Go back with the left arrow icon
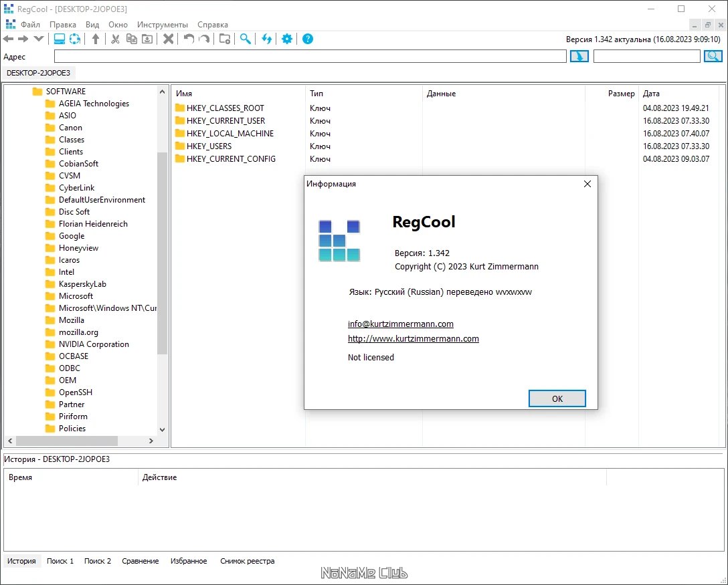728x585 pixels. click(x=8, y=39)
